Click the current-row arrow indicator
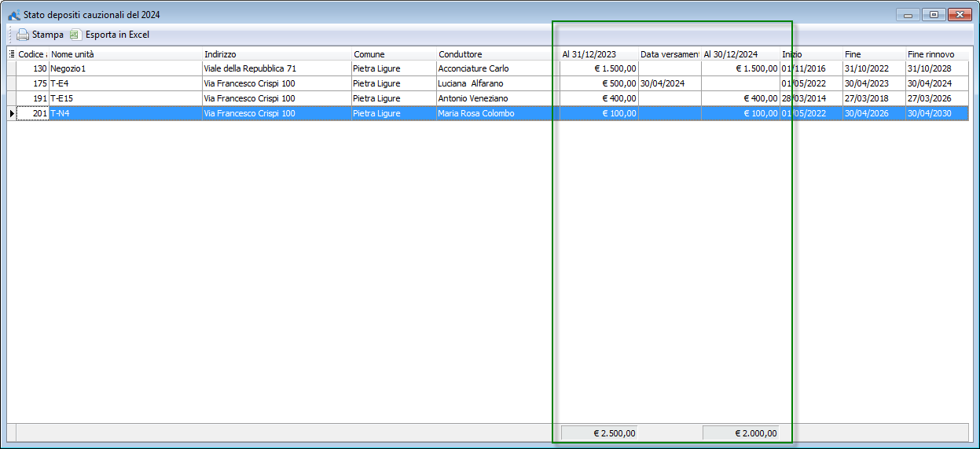The height and width of the screenshot is (449, 980). (11, 114)
